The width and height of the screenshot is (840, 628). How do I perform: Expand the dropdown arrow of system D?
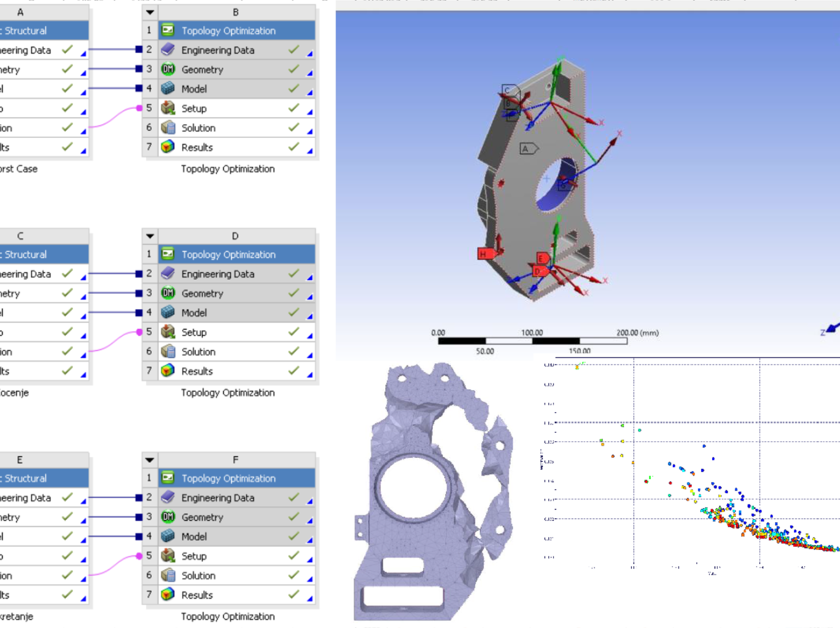pyautogui.click(x=150, y=236)
